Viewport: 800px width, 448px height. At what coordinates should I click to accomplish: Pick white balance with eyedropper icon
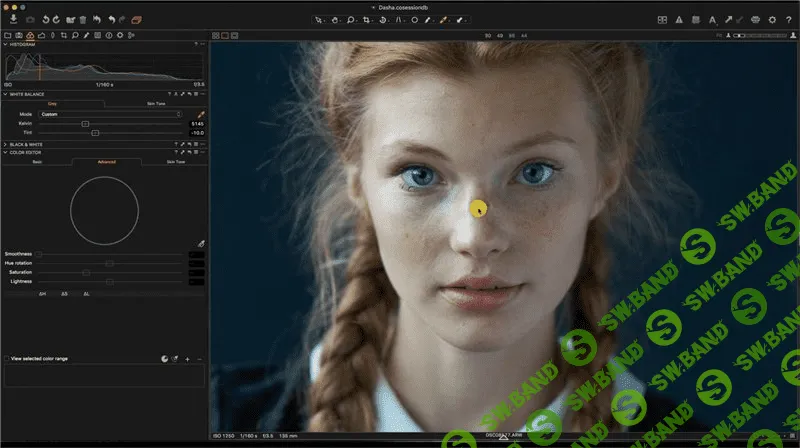(x=201, y=114)
